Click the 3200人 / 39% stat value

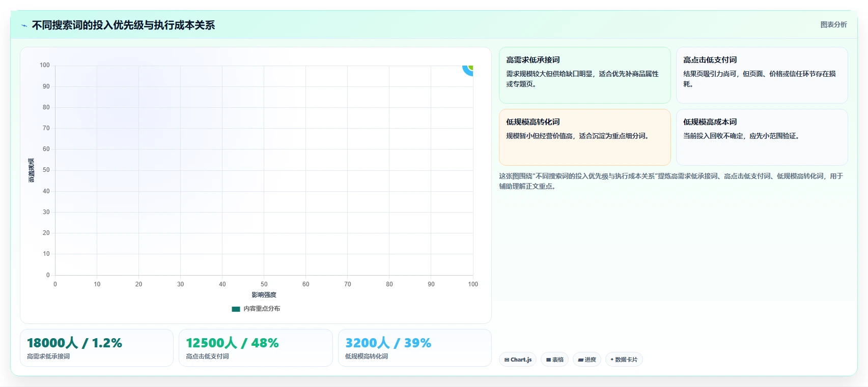(x=388, y=343)
